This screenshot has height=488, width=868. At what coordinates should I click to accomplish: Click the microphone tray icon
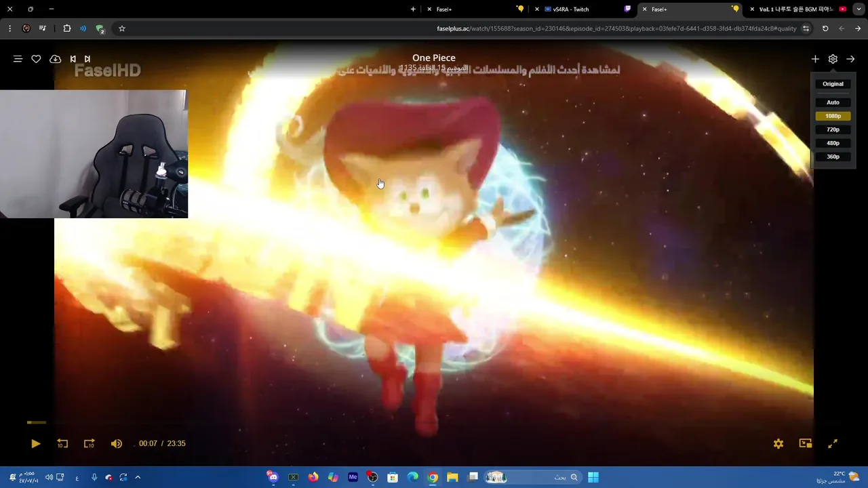[94, 477]
